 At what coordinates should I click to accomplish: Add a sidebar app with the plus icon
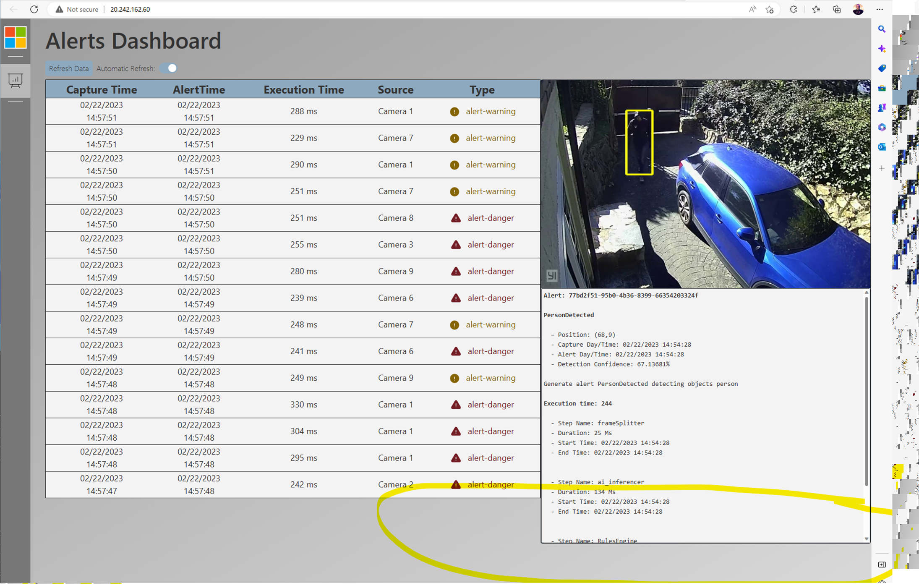[x=882, y=168]
